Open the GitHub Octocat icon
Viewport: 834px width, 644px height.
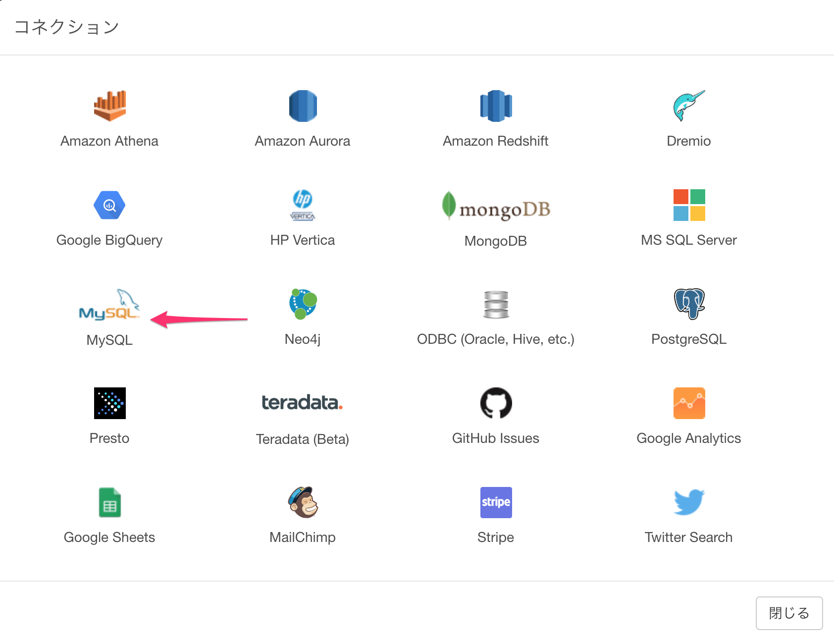tap(496, 403)
